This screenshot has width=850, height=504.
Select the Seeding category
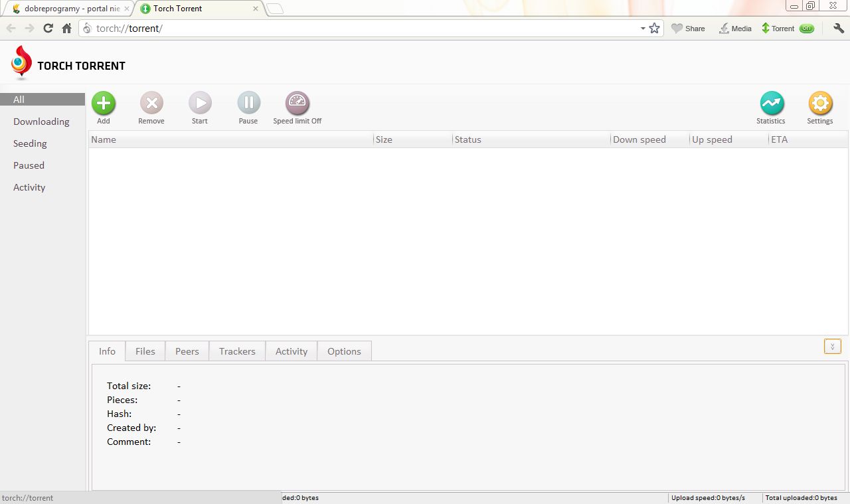pos(30,143)
